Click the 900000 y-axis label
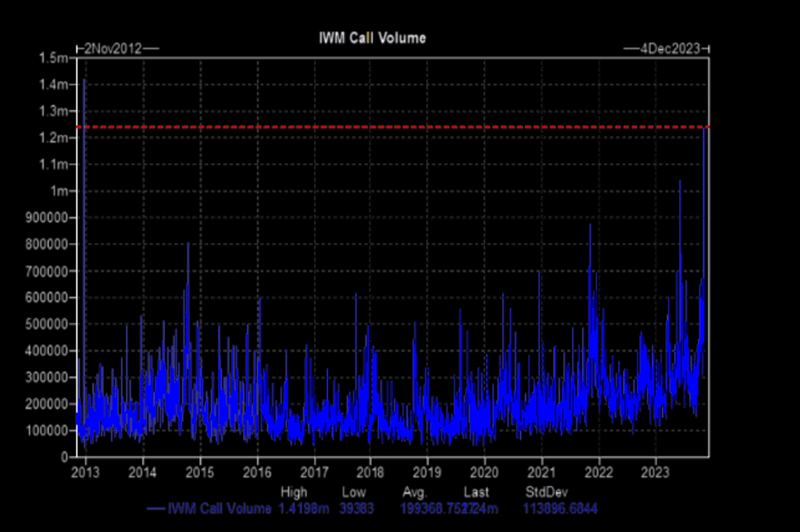This screenshot has width=800, height=532. [47, 217]
